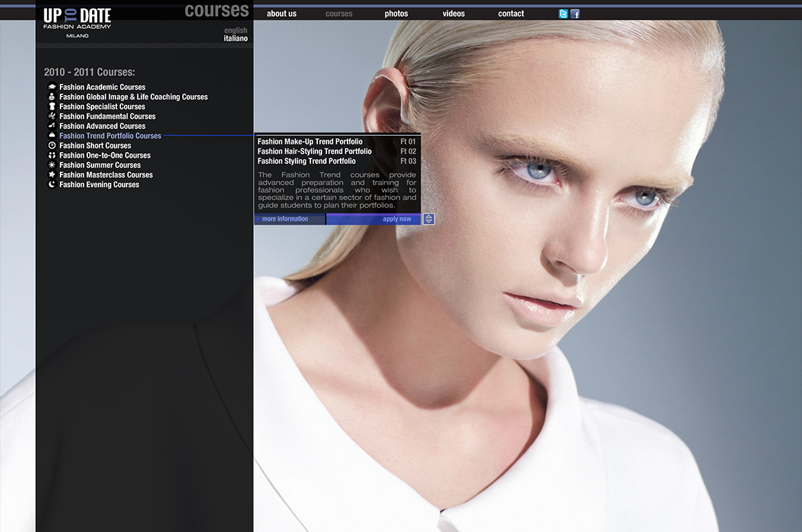Click the icon beside Fashion Trend Portfolio Courses
The width and height of the screenshot is (802, 532).
tap(51, 135)
